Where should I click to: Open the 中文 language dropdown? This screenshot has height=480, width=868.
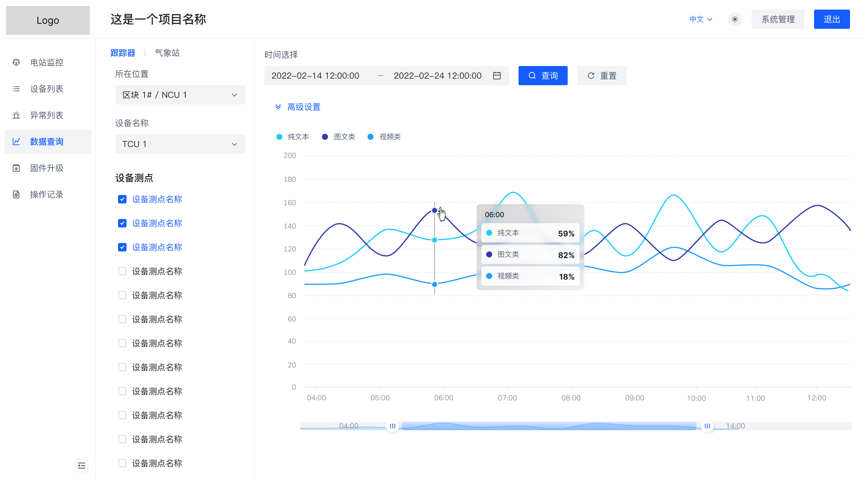click(700, 19)
